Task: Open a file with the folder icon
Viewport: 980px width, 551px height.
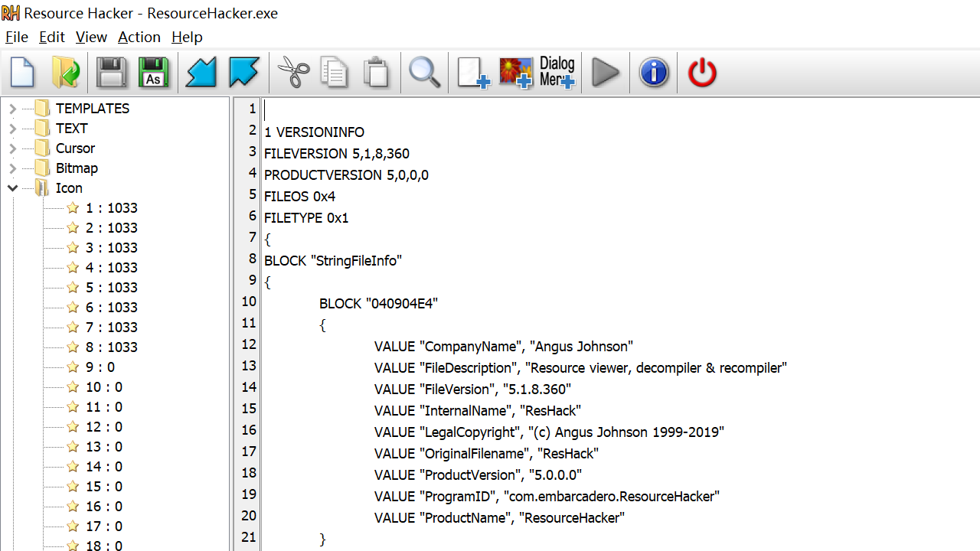Action: (x=66, y=73)
